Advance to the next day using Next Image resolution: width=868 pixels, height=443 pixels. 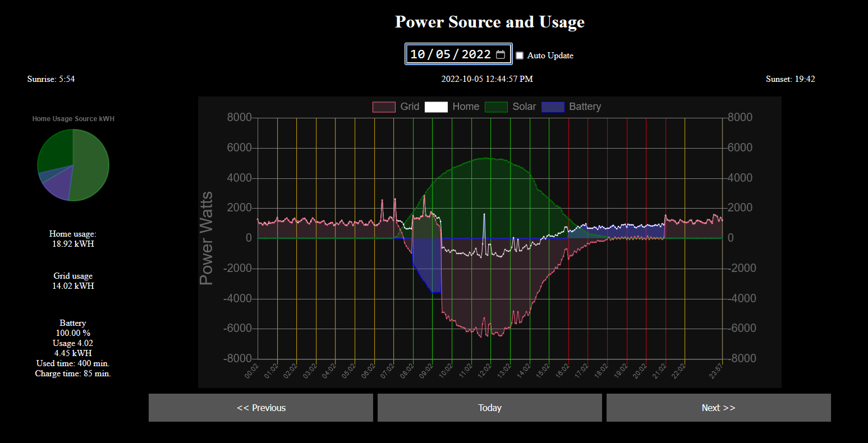pyautogui.click(x=718, y=408)
